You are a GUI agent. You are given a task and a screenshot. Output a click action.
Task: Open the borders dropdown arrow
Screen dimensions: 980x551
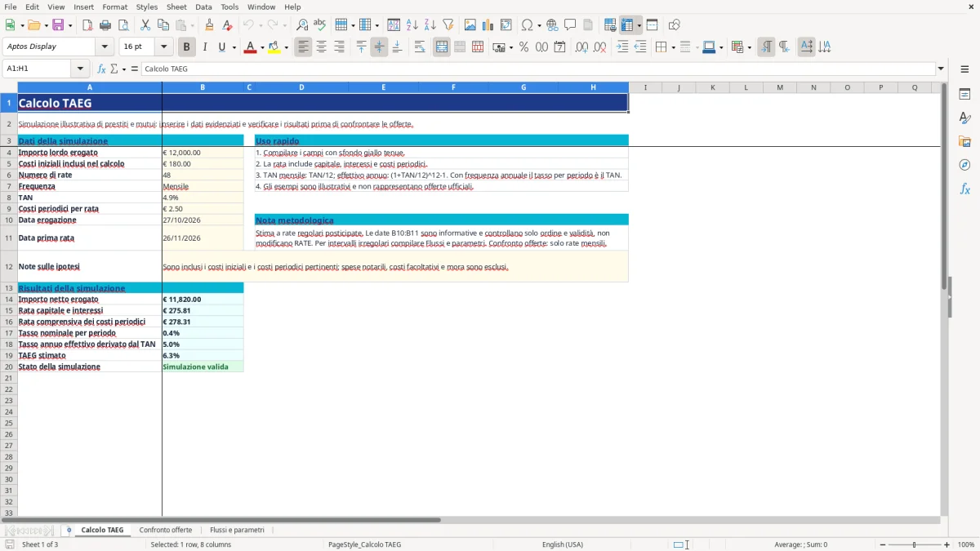(x=673, y=47)
